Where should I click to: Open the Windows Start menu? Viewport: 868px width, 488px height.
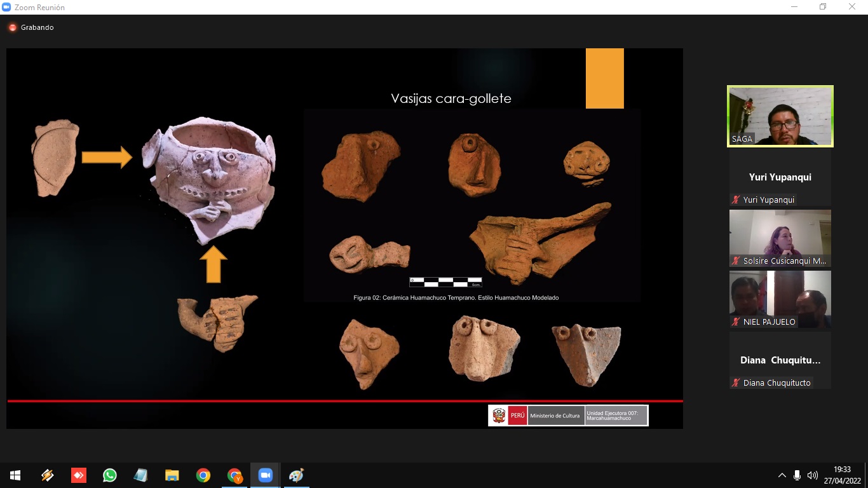(15, 475)
